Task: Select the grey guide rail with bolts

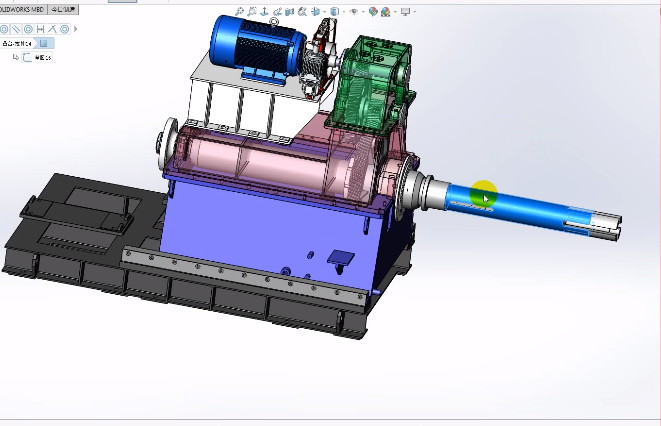Action: click(x=244, y=276)
